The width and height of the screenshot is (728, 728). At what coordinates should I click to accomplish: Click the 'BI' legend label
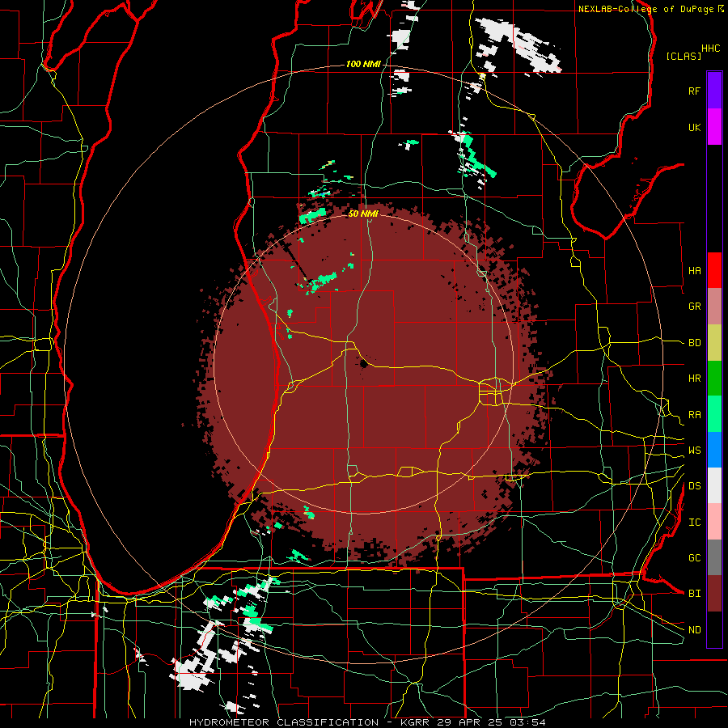coord(695,594)
